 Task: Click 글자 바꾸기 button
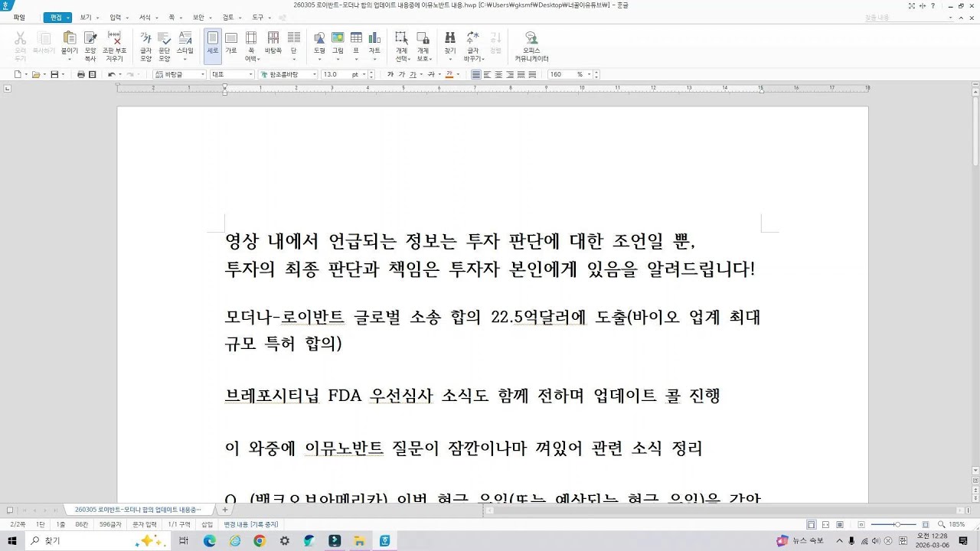(473, 46)
